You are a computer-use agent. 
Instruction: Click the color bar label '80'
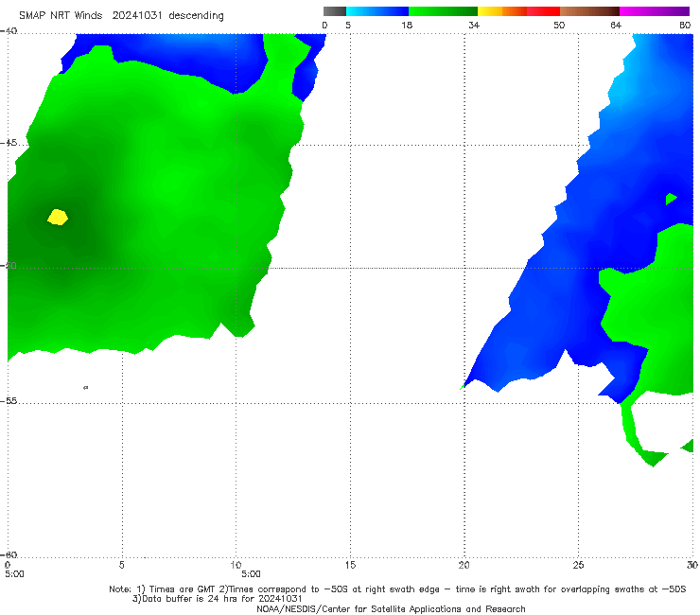(685, 25)
